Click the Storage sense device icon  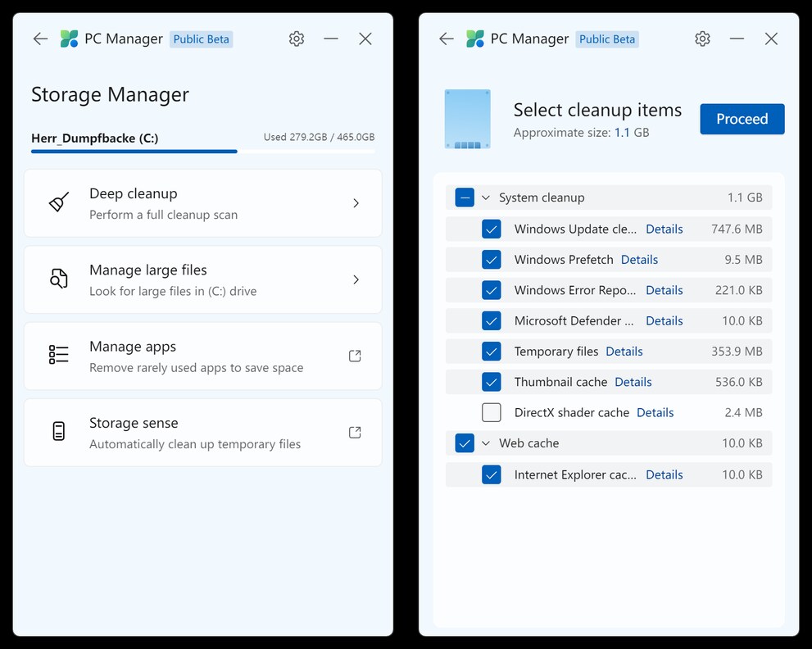59,432
